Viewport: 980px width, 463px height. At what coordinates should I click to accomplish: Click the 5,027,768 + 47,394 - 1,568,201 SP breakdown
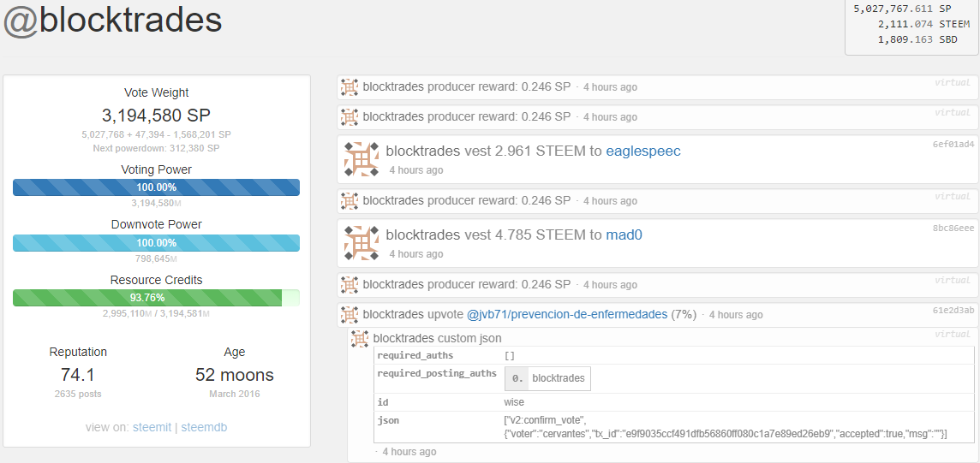click(x=156, y=134)
